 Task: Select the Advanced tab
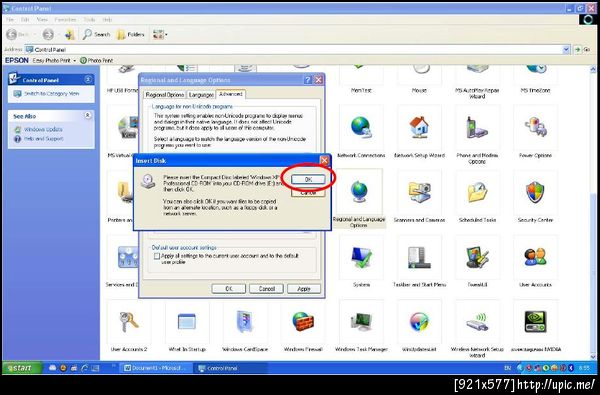(x=231, y=94)
